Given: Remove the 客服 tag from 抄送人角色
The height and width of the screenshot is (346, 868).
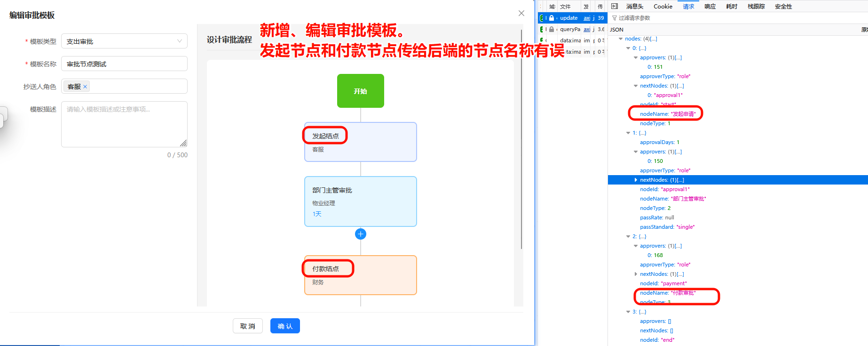Looking at the screenshot, I should (85, 87).
